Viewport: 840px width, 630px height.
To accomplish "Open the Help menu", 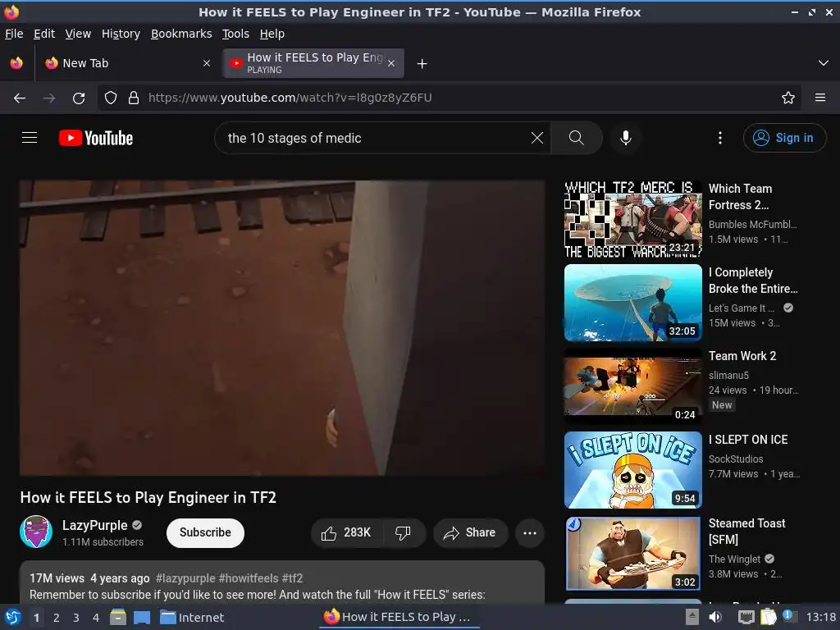I will (x=272, y=34).
